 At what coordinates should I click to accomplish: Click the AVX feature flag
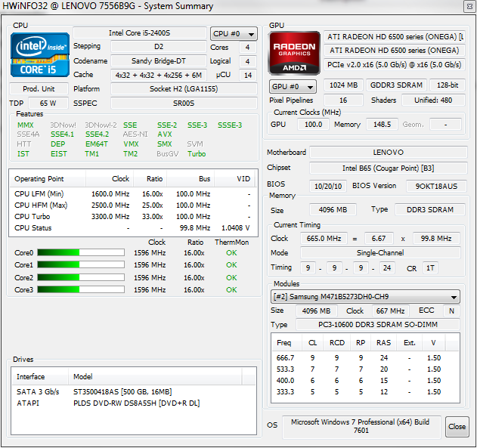[165, 134]
